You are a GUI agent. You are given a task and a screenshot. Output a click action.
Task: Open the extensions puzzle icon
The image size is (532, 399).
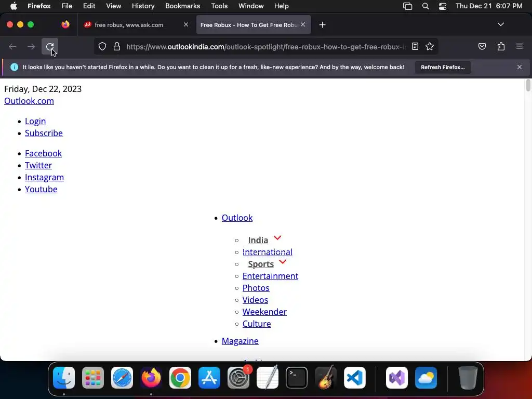pyautogui.click(x=501, y=46)
